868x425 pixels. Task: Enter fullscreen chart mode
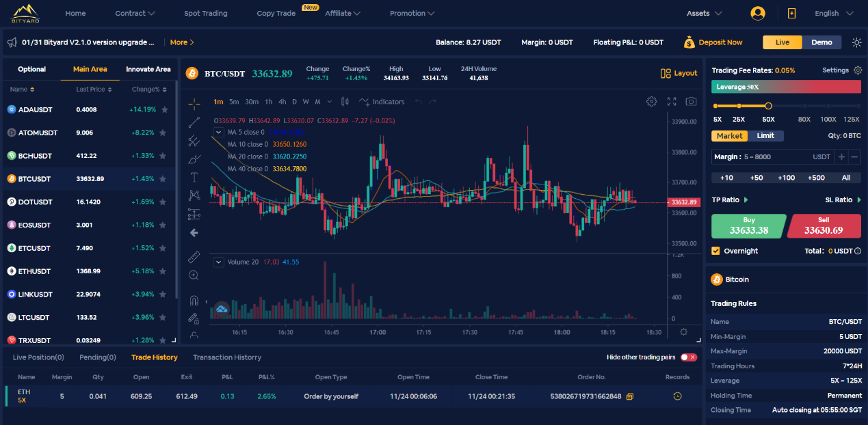tap(672, 101)
